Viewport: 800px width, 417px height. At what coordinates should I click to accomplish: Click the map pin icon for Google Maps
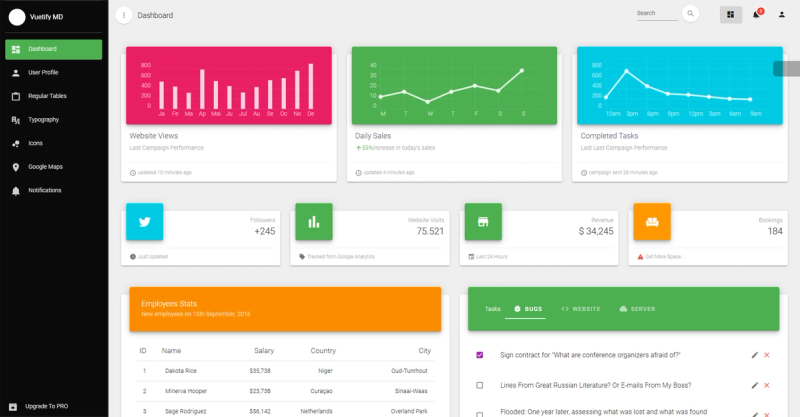[16, 167]
